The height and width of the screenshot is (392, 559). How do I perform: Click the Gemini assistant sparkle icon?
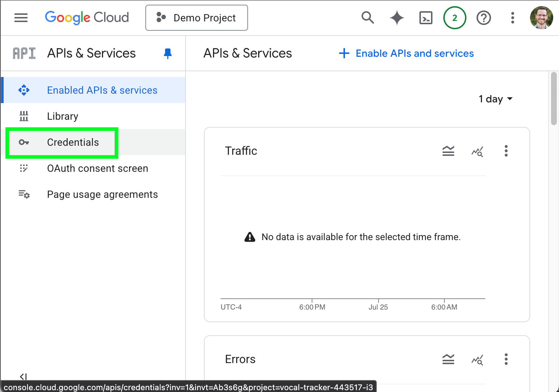click(397, 17)
